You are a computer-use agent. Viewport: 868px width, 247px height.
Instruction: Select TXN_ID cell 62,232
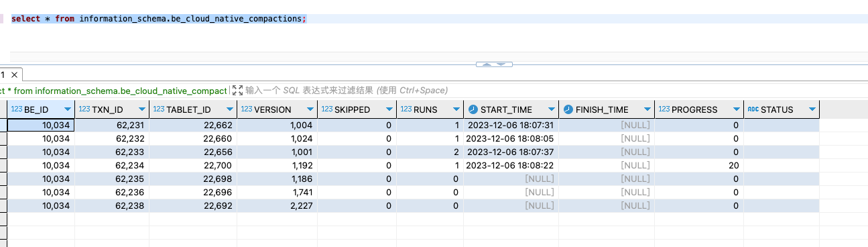(x=111, y=138)
